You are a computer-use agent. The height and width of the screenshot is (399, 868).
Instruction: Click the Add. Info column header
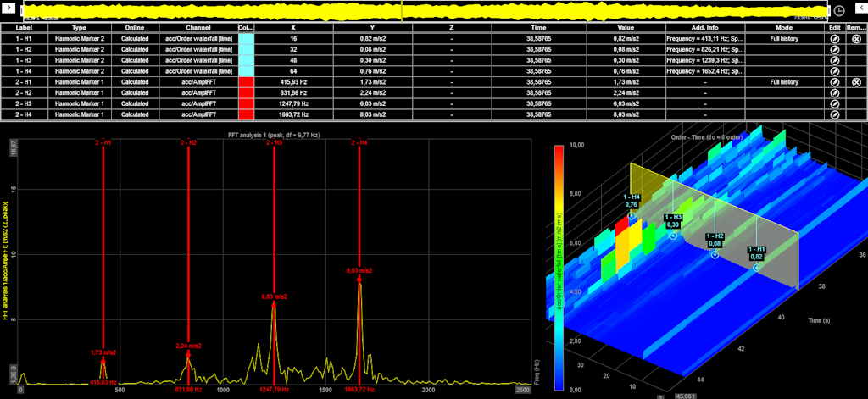(x=704, y=28)
